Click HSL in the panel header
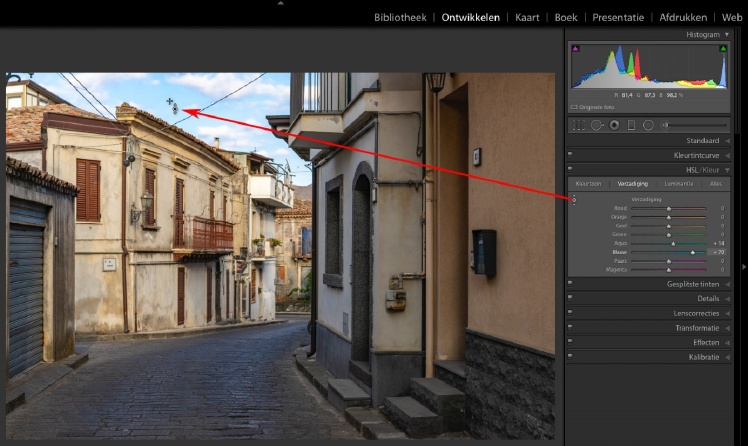The width and height of the screenshot is (748, 446). (693, 170)
